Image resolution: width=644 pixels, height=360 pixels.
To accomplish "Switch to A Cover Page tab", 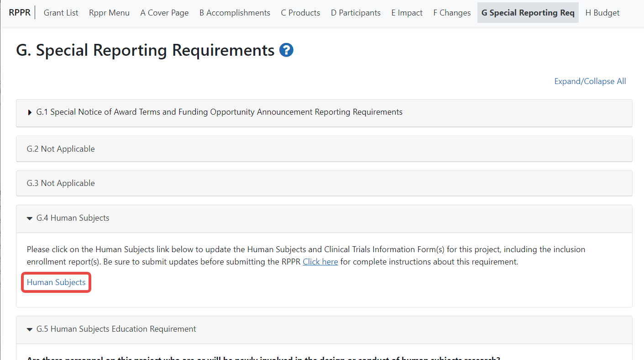I will (164, 13).
